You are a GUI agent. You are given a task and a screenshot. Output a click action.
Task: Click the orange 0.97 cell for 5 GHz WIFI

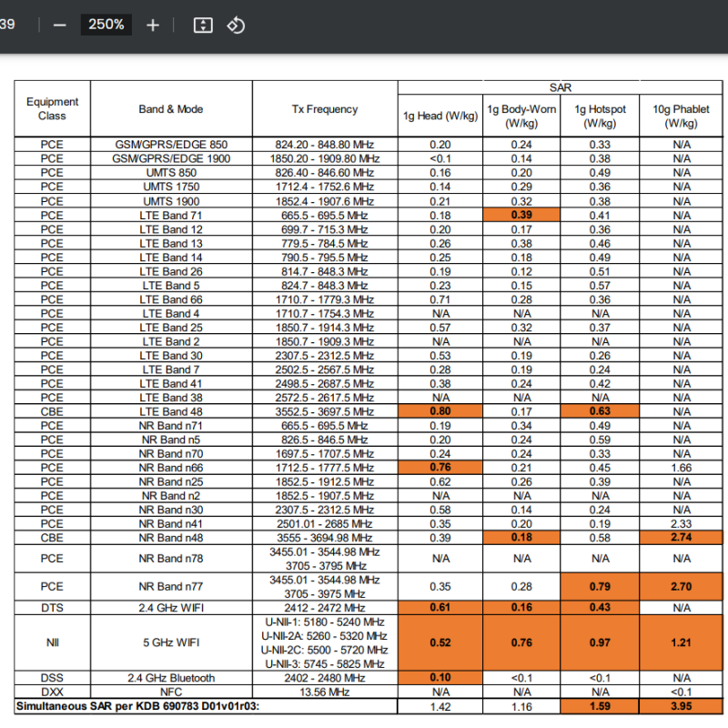coord(600,642)
